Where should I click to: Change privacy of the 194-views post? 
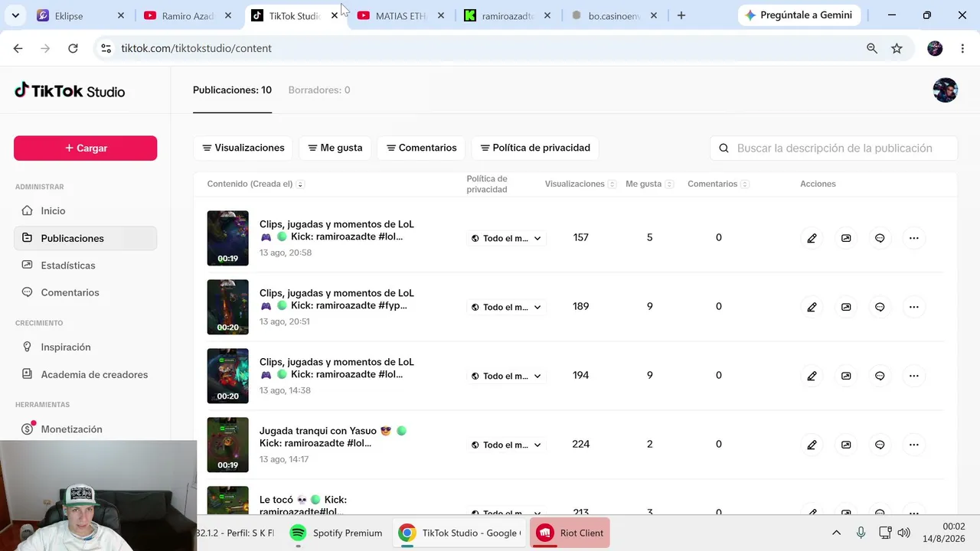point(506,376)
